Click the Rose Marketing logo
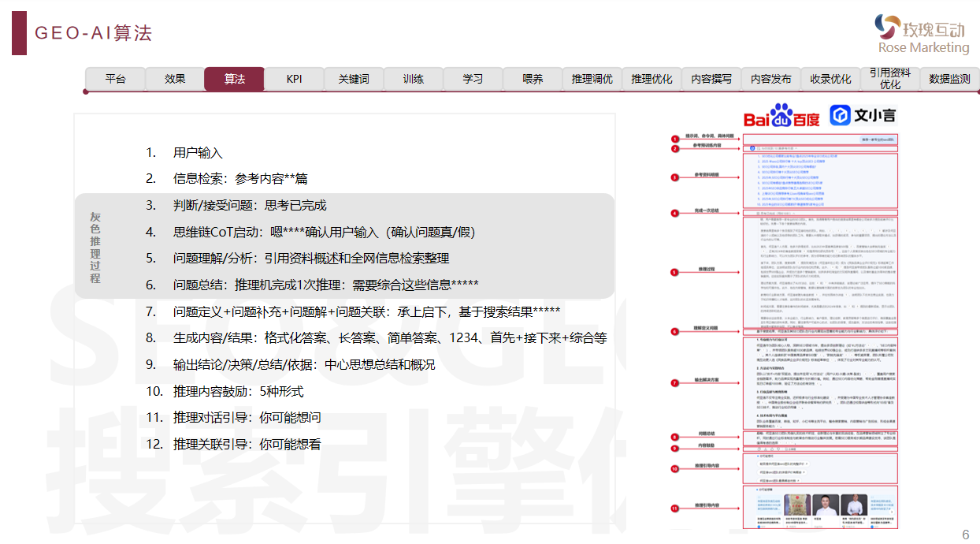The image size is (980, 544). (x=923, y=34)
